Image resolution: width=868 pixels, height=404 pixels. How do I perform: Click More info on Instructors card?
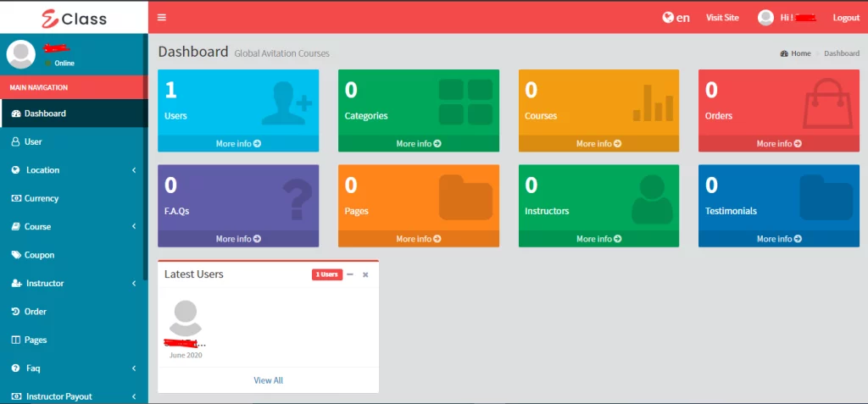599,239
